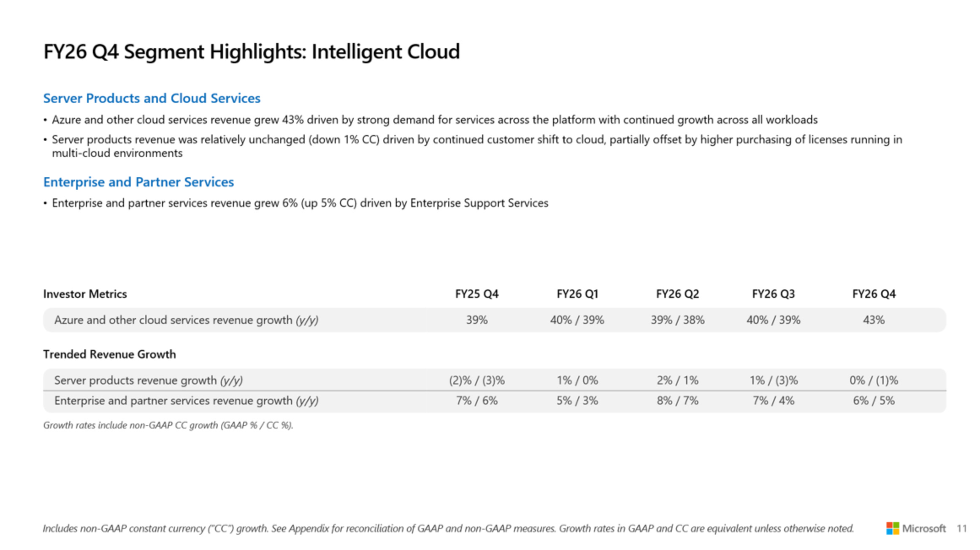Click the Azure and other cloud services row

(x=495, y=320)
